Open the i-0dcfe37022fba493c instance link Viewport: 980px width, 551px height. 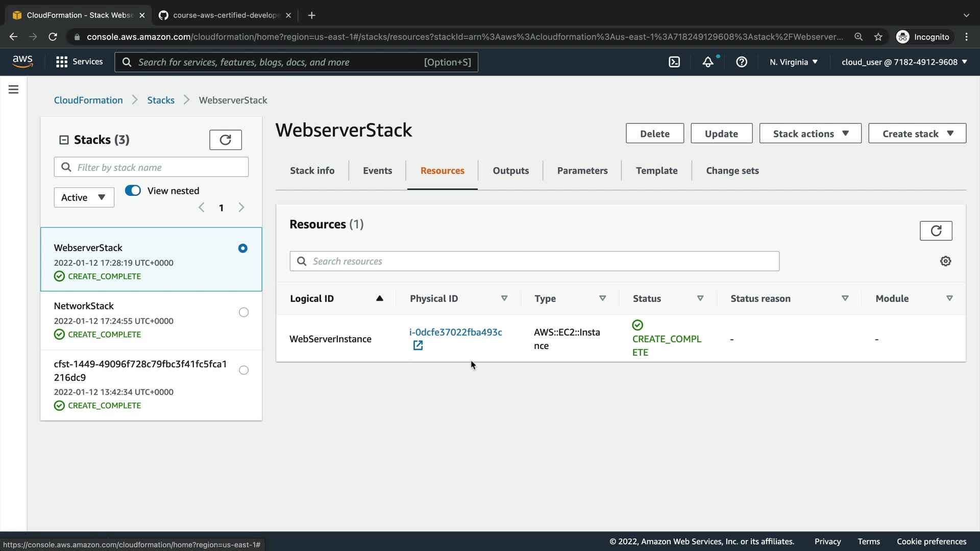pos(455,332)
